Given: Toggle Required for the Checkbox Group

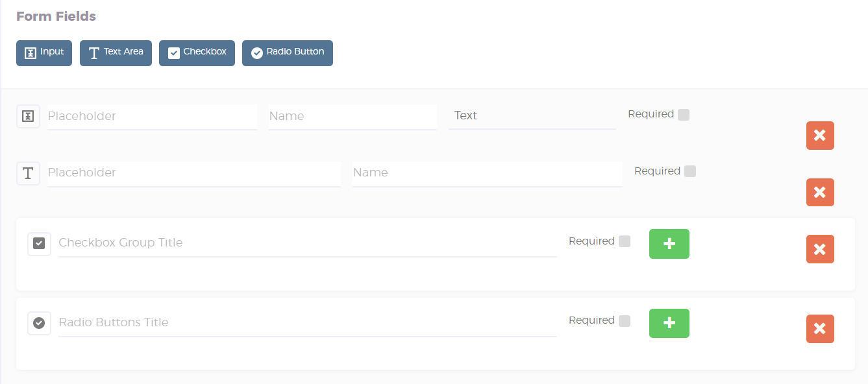Looking at the screenshot, I should point(625,241).
